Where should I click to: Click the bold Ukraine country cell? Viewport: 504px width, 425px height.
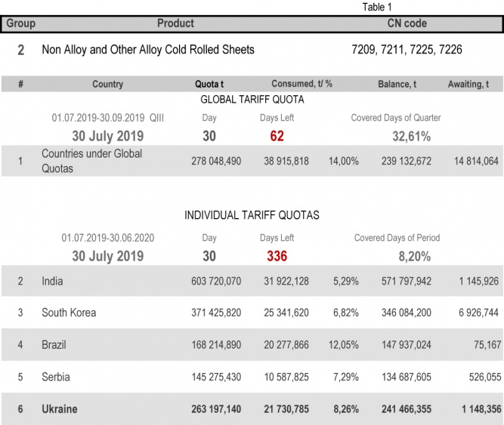pos(59,408)
